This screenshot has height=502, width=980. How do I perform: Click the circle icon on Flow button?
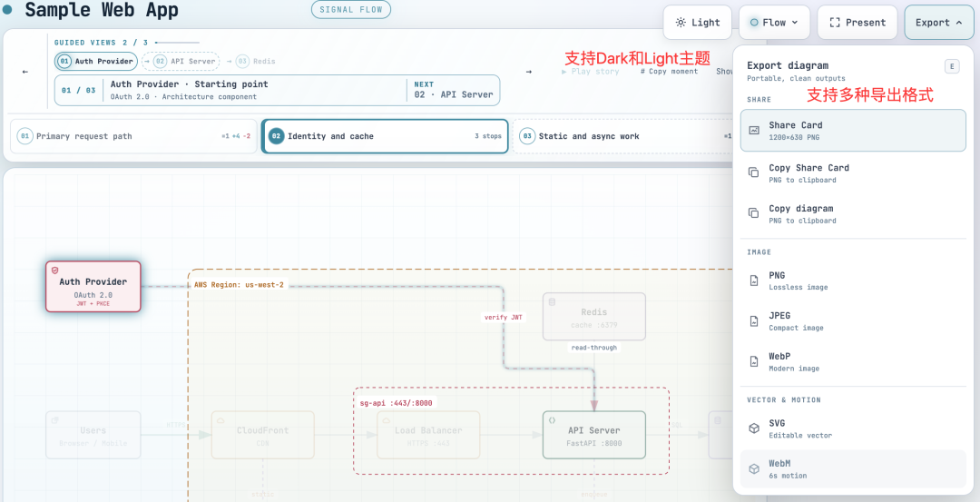tap(754, 23)
